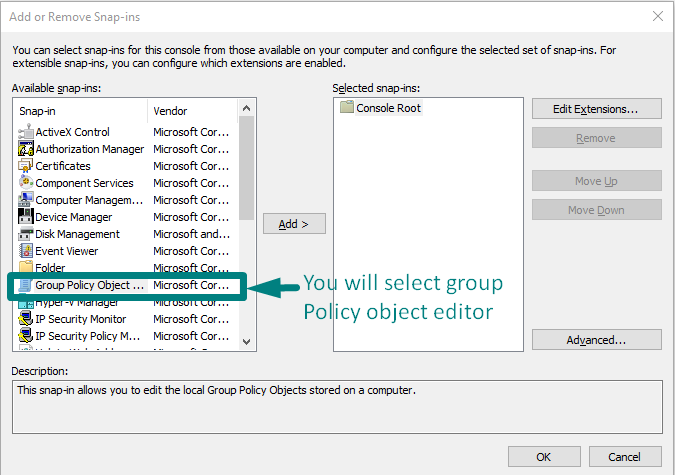The width and height of the screenshot is (675, 475).
Task: Click the vendor cell of Disk Management
Action: (192, 234)
